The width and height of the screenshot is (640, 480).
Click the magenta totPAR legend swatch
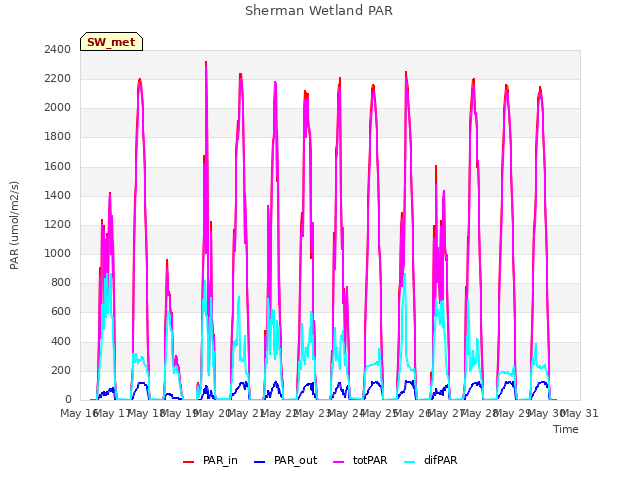[x=339, y=462]
